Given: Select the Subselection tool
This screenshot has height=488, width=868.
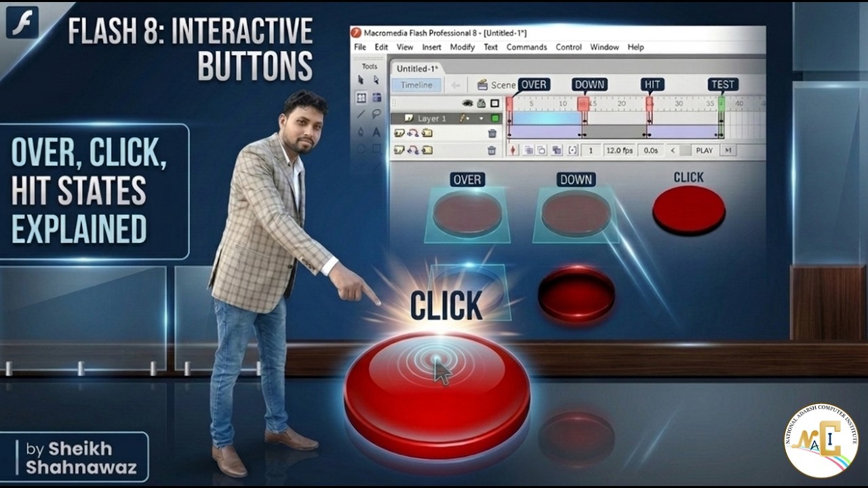Looking at the screenshot, I should click(376, 81).
